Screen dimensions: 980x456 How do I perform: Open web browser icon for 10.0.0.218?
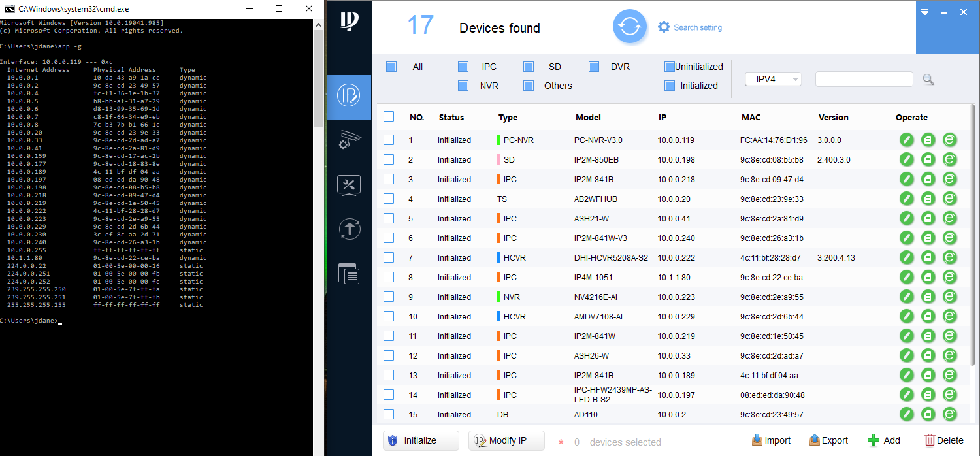pyautogui.click(x=949, y=179)
